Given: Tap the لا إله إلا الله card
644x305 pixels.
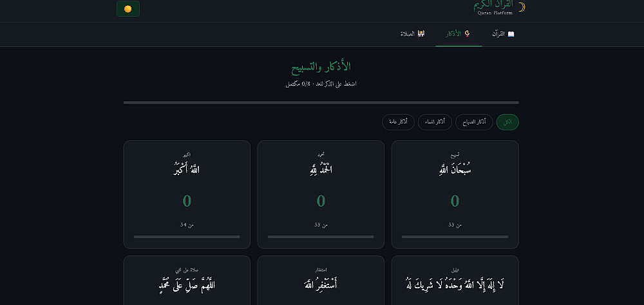Looking at the screenshot, I should pos(455,281).
